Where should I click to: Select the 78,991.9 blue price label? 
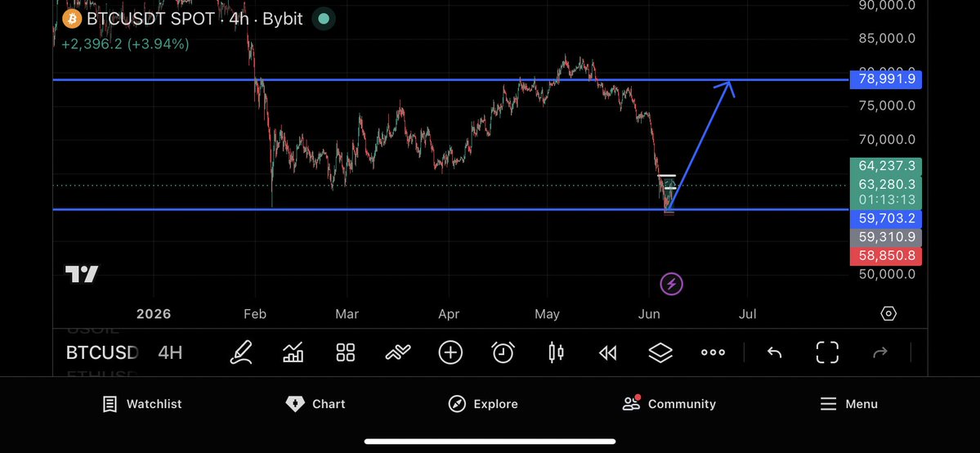click(886, 79)
